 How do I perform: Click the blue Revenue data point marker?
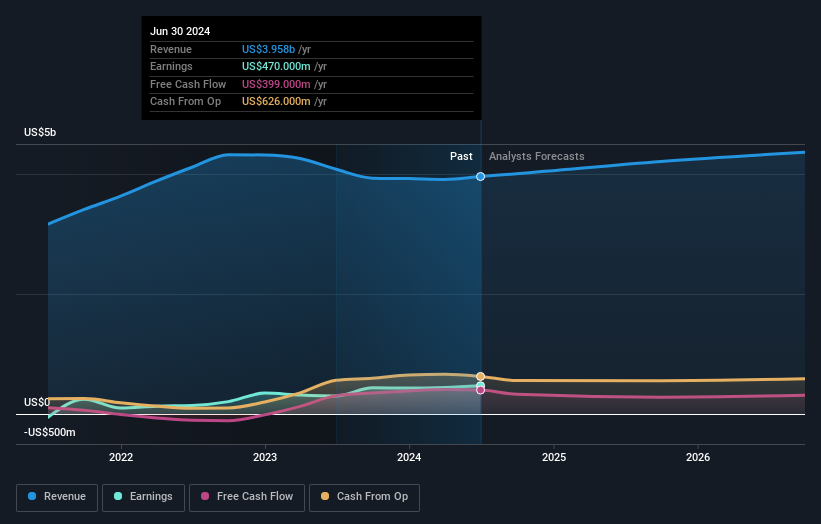(481, 177)
